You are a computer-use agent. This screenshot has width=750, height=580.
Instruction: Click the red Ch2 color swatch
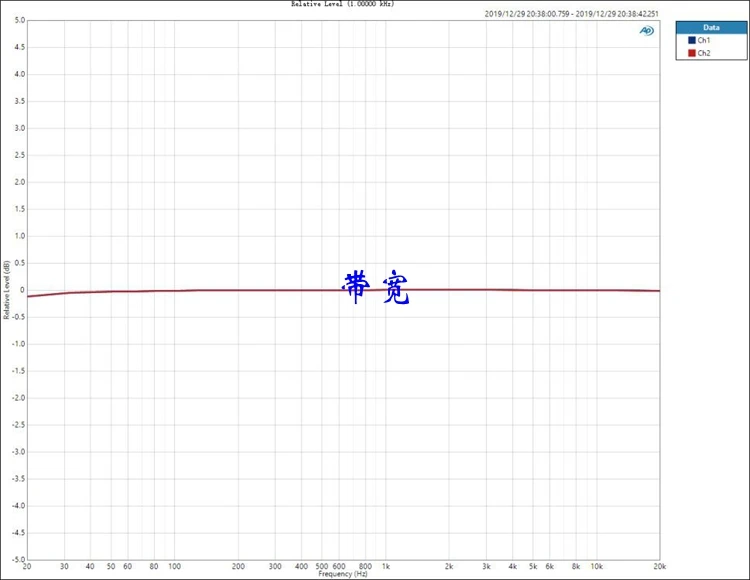(690, 52)
